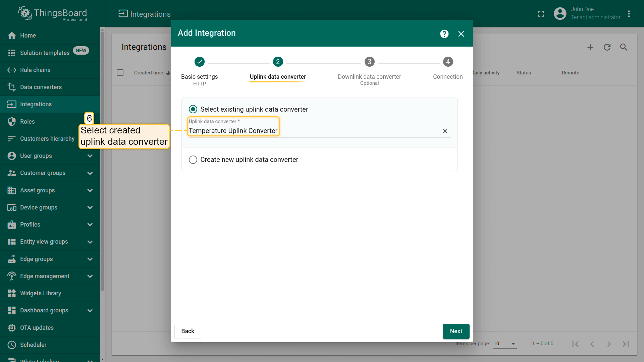The width and height of the screenshot is (644, 362).
Task: Toggle fullscreen mode icon
Action: (541, 14)
